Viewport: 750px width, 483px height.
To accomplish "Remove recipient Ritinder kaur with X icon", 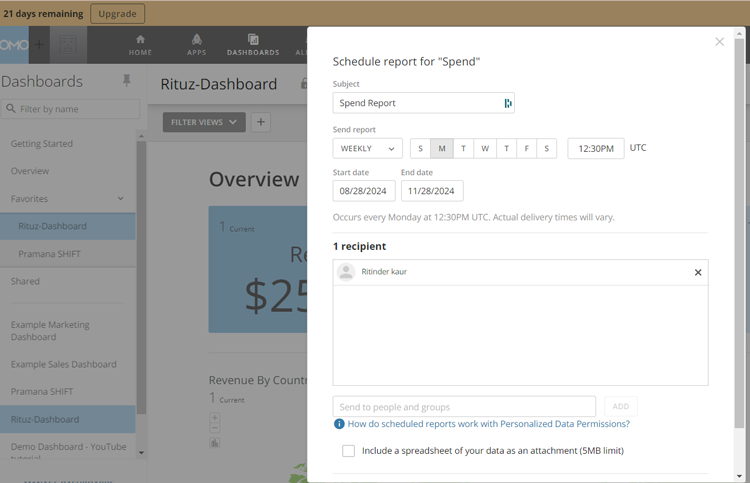I will click(x=698, y=272).
